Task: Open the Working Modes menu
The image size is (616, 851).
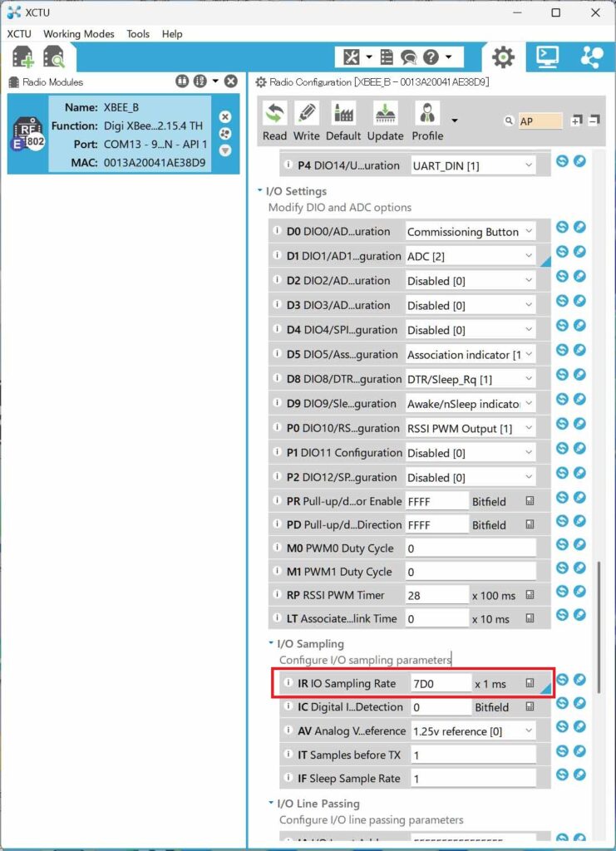Action: tap(79, 33)
